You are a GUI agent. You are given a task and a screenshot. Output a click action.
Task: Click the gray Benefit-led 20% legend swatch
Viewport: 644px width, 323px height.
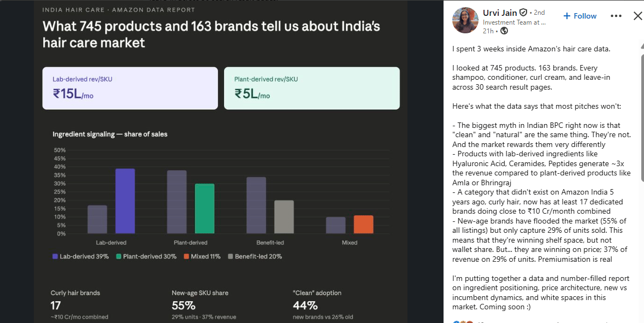click(x=231, y=256)
